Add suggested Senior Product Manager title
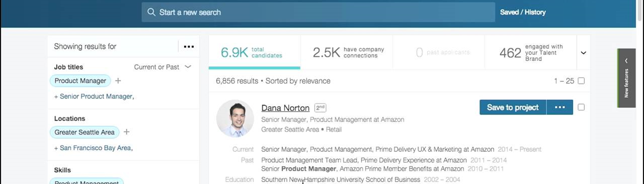644x184 pixels. click(94, 96)
